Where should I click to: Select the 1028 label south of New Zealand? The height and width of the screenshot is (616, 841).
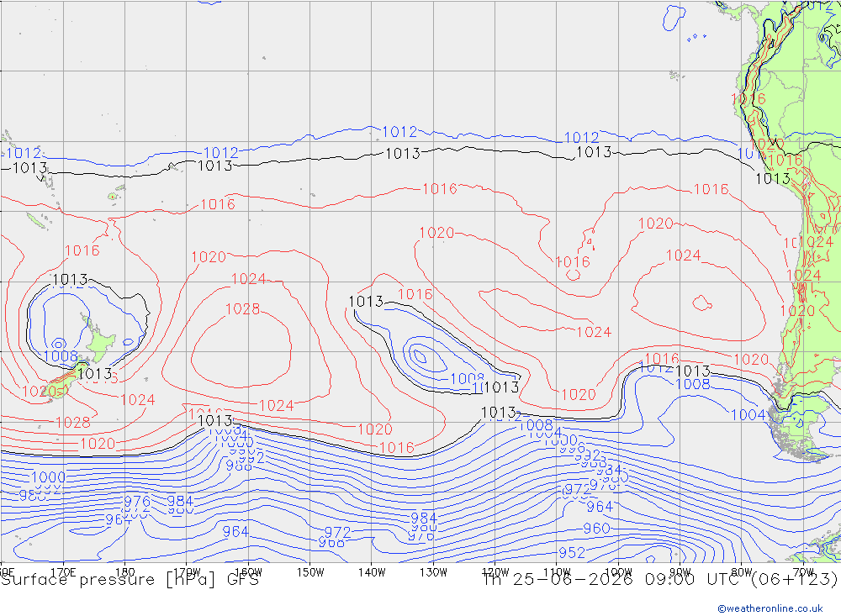[x=73, y=423]
